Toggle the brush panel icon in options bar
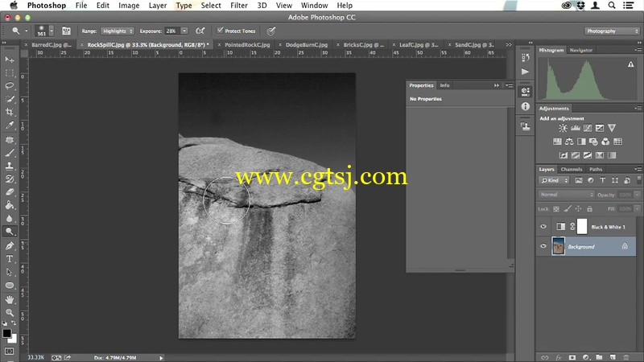This screenshot has width=644, height=362. coord(66,31)
